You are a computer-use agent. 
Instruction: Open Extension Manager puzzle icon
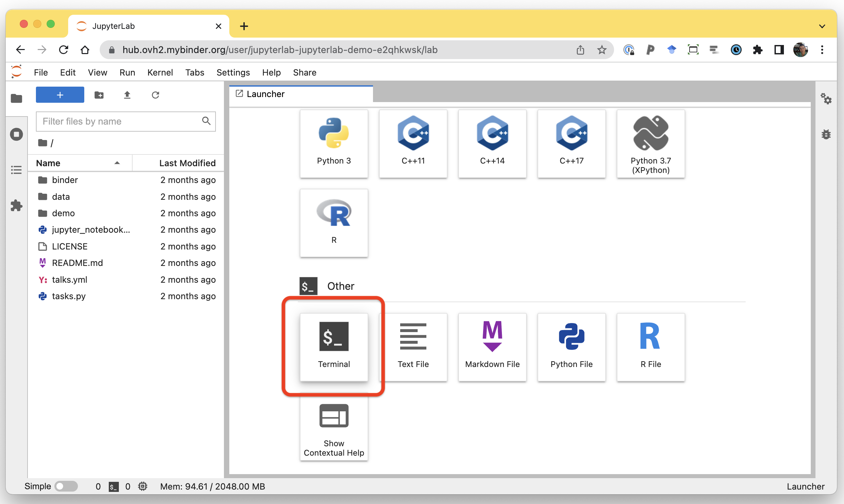point(16,205)
